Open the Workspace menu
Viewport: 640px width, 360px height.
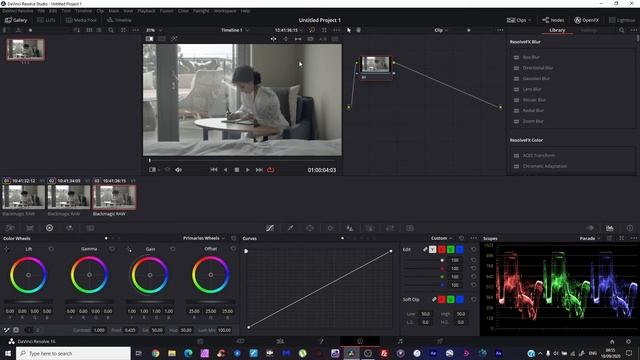pos(225,11)
